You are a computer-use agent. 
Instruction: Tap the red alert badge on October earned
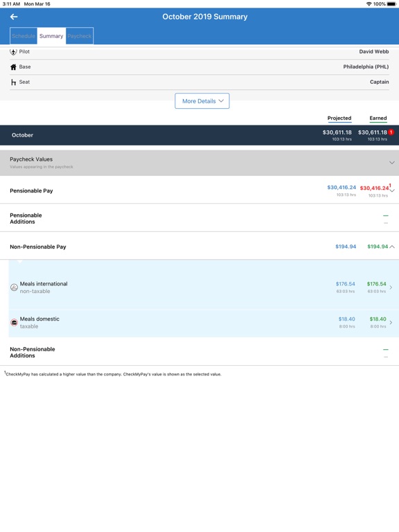(x=391, y=132)
